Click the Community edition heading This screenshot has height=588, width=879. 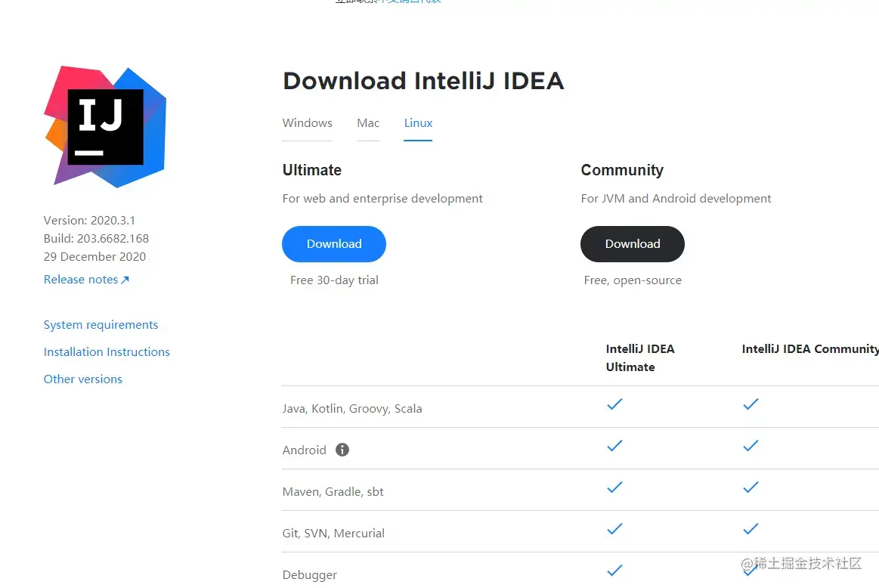[x=622, y=170]
